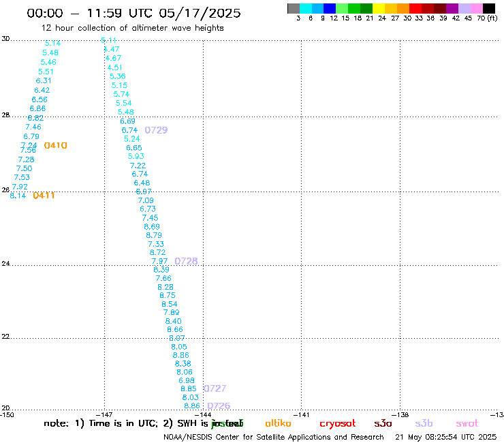
Task: Click the swot satellite legend label
Action: point(467,423)
